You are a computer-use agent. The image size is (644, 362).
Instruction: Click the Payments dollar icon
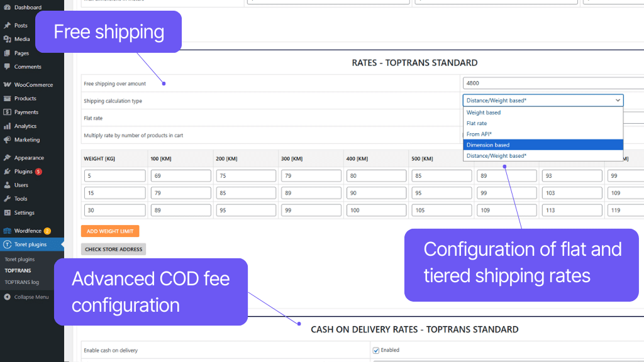tap(7, 112)
